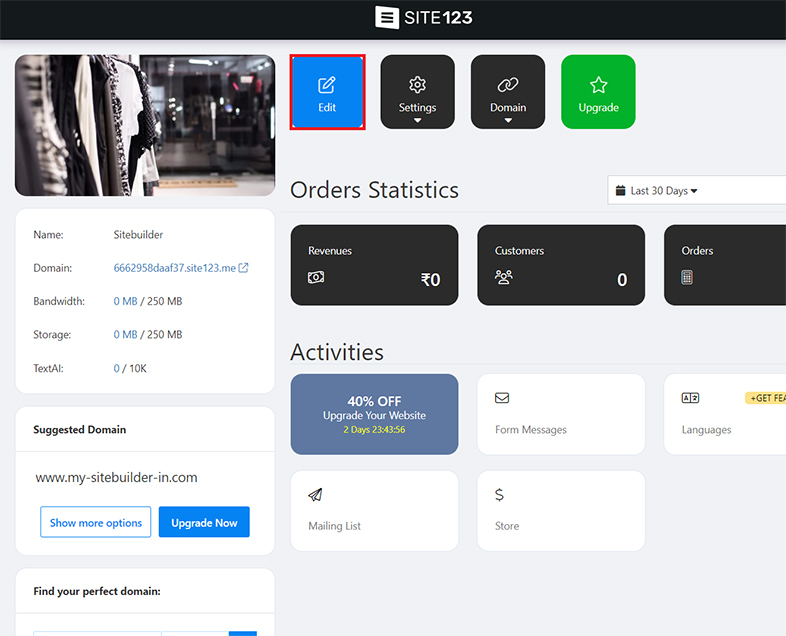
Task: Click the 2 Days countdown timer text
Action: pos(374,430)
